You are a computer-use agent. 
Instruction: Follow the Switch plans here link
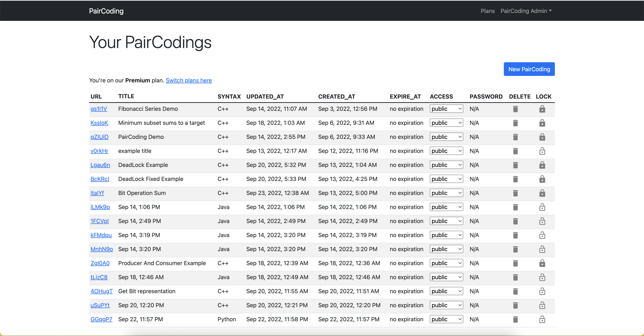[189, 80]
